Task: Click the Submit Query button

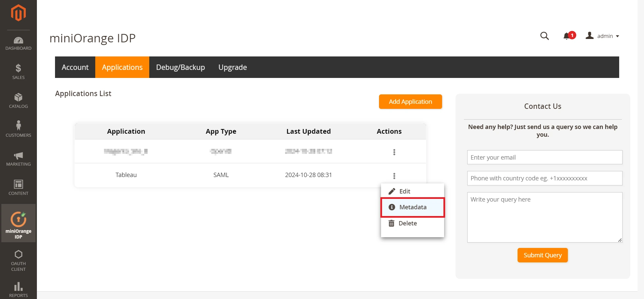Action: tap(542, 255)
